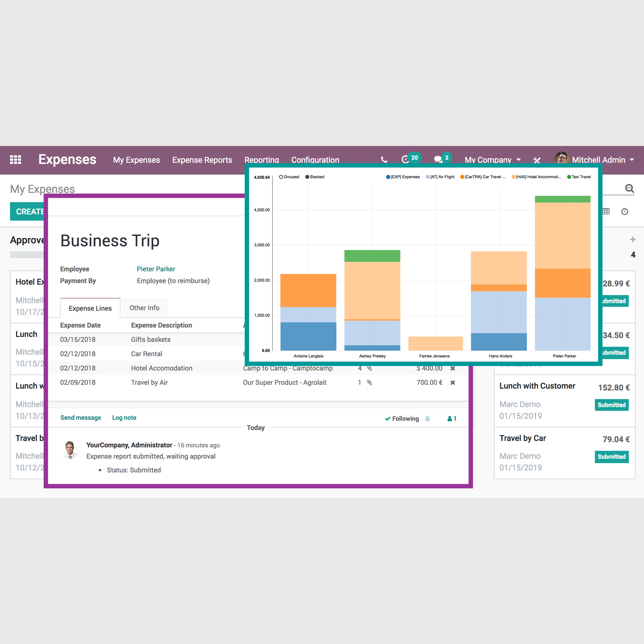Switch to the Other Info tab
Image resolution: width=644 pixels, height=644 pixels.
pyautogui.click(x=144, y=308)
